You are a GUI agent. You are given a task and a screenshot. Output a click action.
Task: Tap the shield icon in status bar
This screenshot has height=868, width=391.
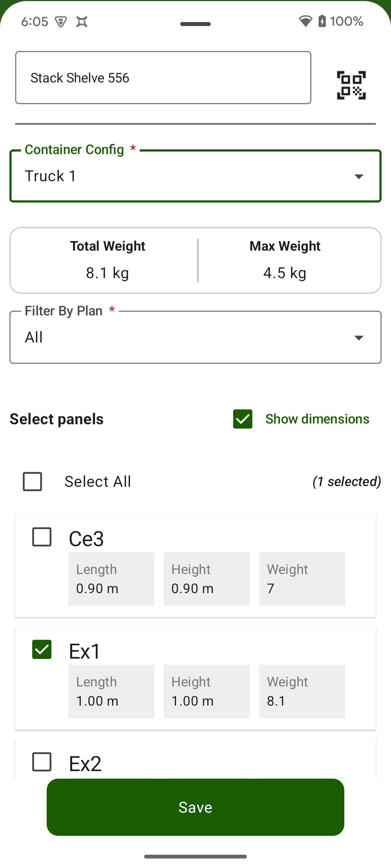pyautogui.click(x=61, y=22)
